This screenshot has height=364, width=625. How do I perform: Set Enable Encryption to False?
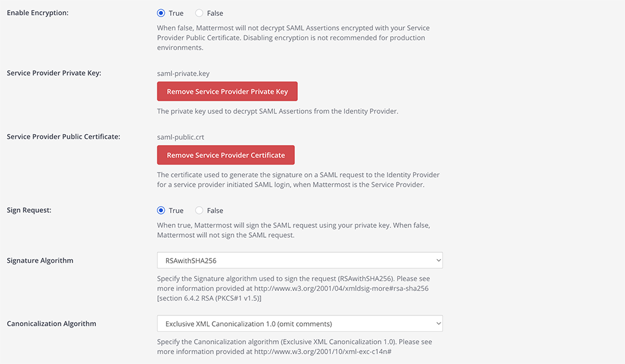pyautogui.click(x=199, y=13)
